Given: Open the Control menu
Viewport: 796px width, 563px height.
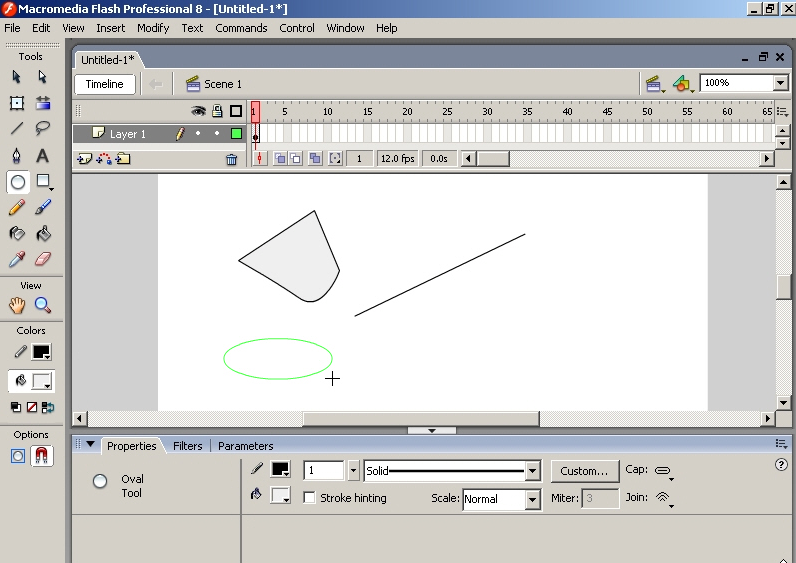Looking at the screenshot, I should click(x=297, y=28).
